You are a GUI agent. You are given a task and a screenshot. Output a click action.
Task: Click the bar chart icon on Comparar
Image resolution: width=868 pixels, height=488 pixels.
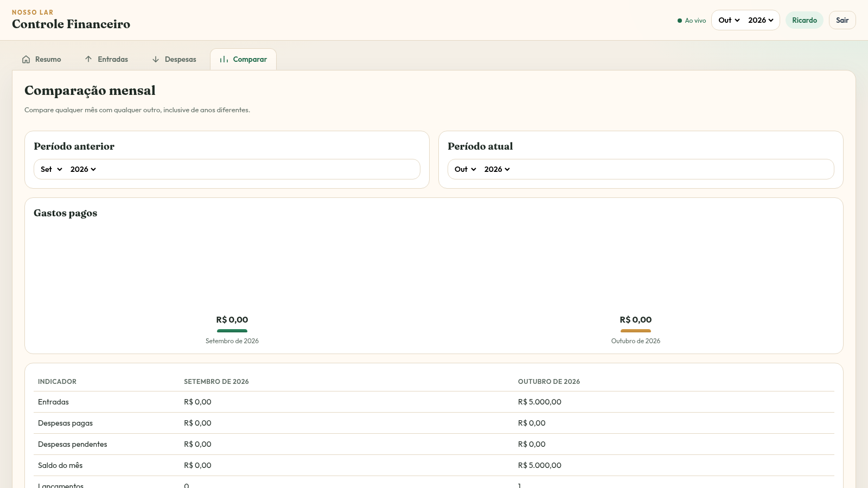point(224,59)
